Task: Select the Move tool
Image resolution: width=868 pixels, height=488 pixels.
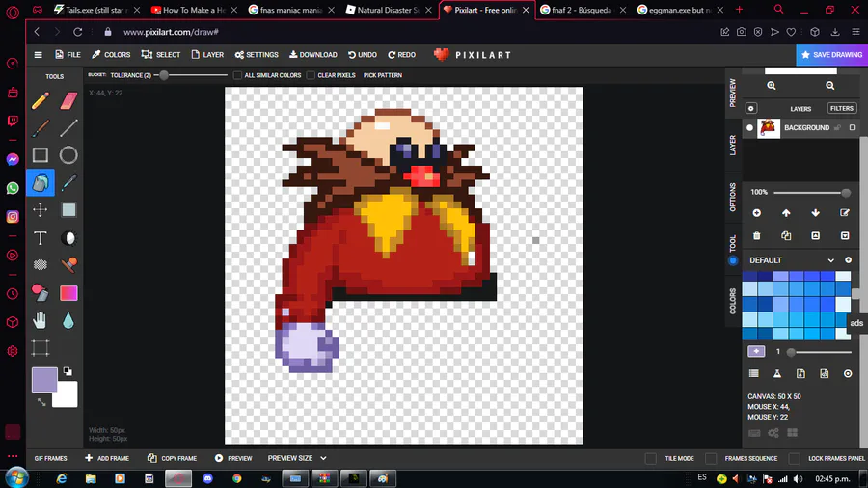Action: [41, 209]
